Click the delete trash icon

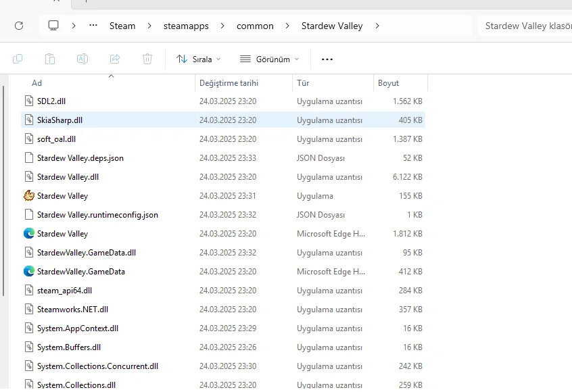click(147, 59)
